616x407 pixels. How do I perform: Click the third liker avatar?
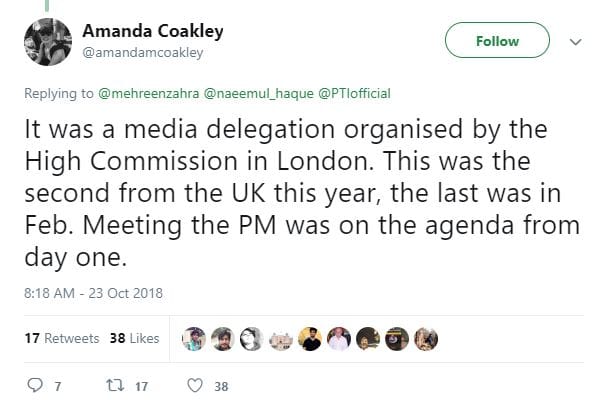[253, 339]
